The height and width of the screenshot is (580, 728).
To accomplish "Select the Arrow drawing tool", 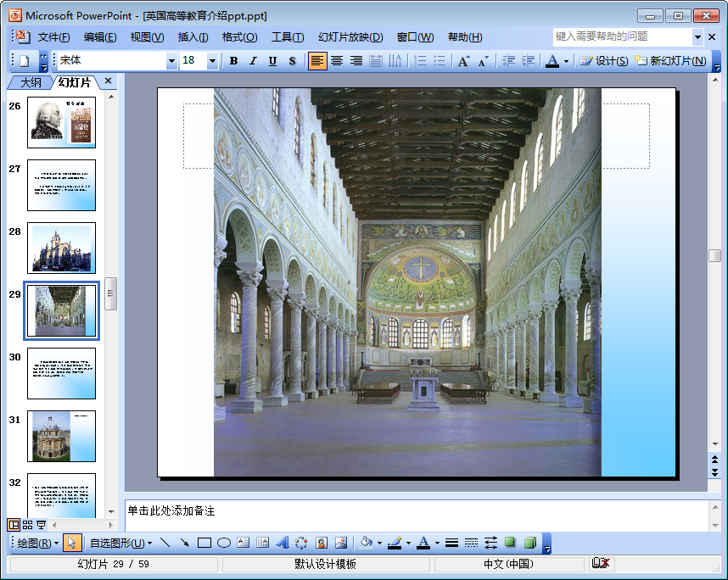I will point(185,543).
